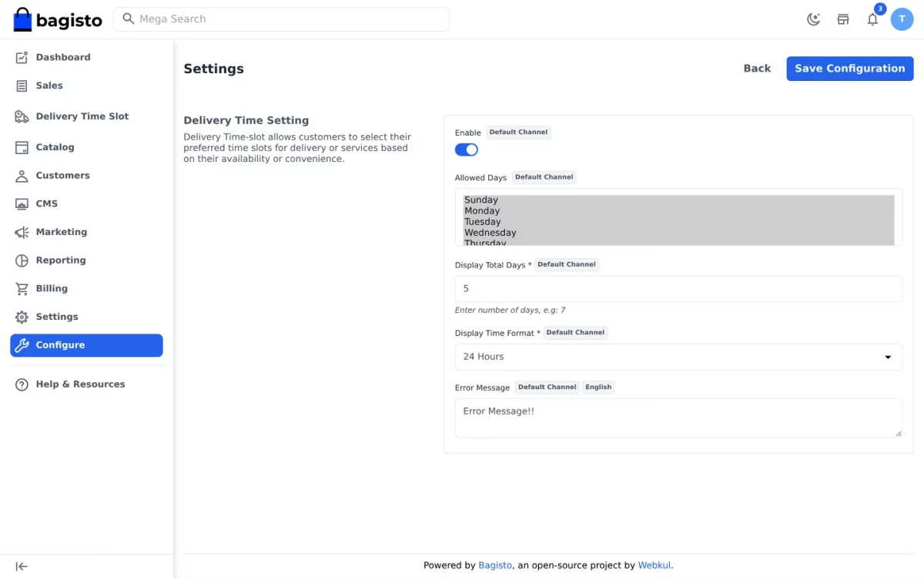Focus the Mega Search input

click(x=281, y=19)
